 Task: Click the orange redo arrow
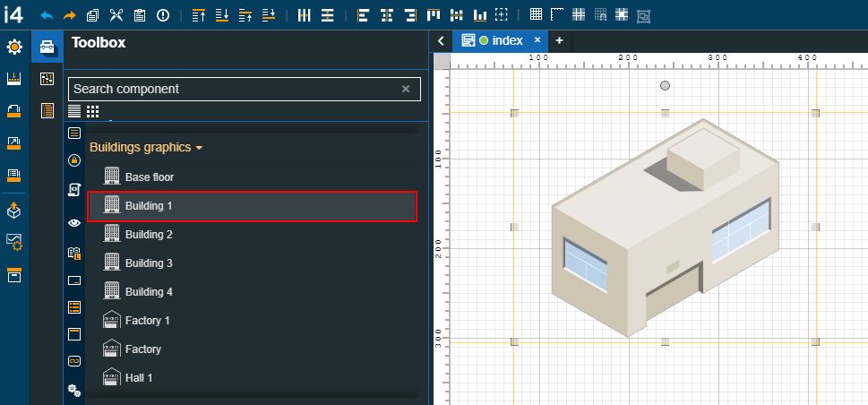(x=70, y=15)
